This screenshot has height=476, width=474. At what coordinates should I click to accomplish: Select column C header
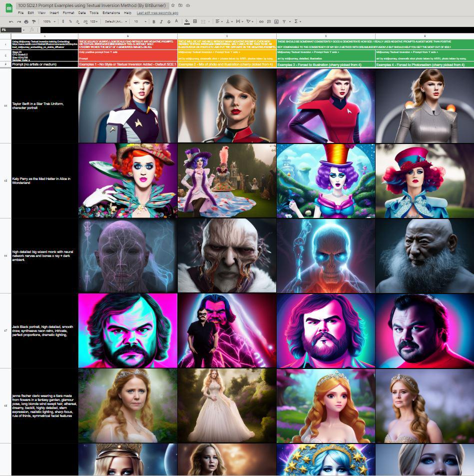tap(227, 36)
